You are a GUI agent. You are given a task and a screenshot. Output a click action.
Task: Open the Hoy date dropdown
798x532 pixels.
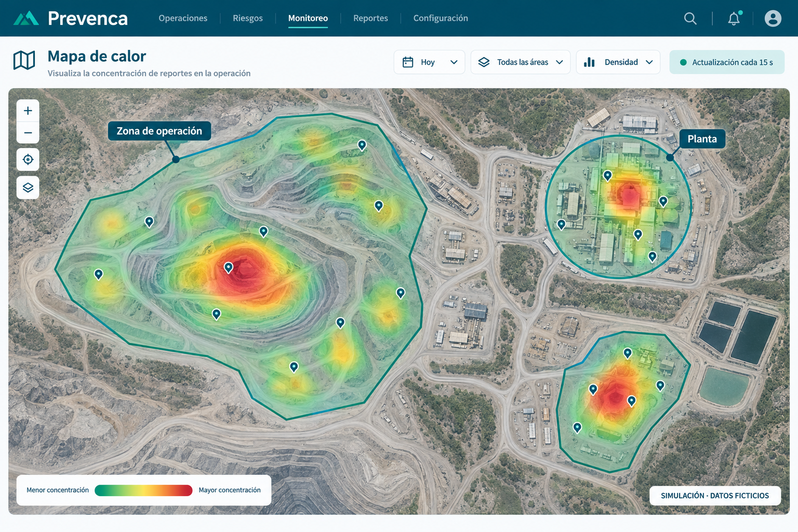[x=429, y=62]
